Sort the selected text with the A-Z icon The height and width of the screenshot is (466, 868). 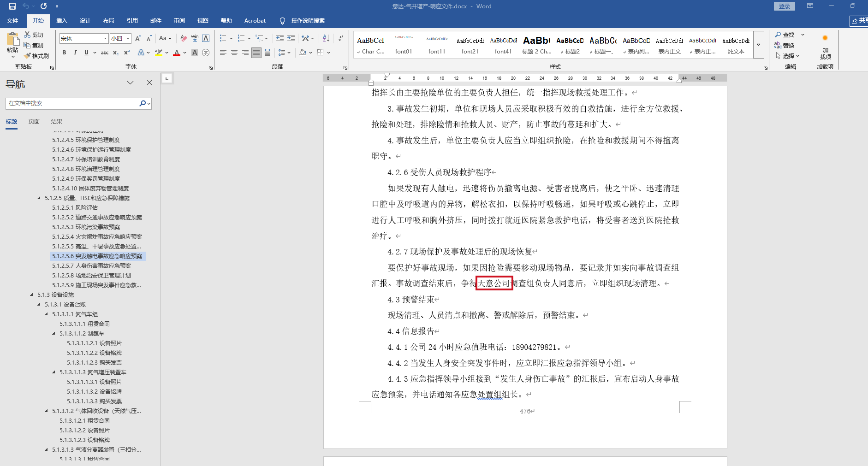326,39
